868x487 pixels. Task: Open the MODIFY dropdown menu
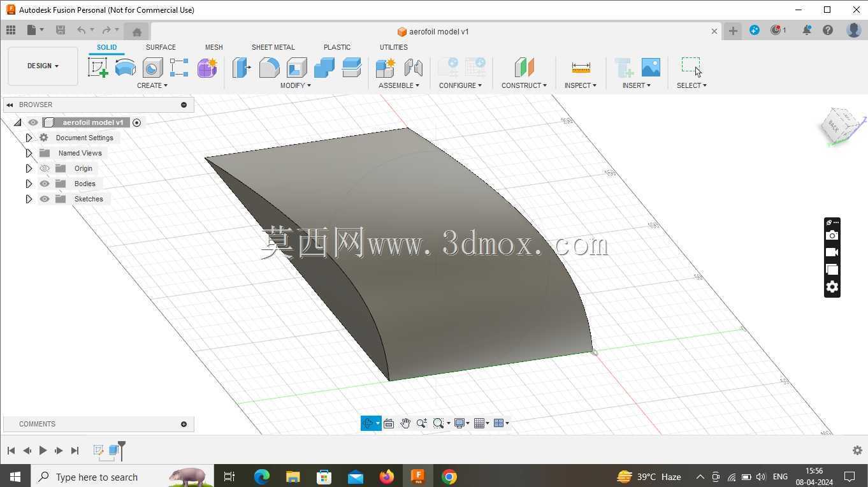[296, 85]
